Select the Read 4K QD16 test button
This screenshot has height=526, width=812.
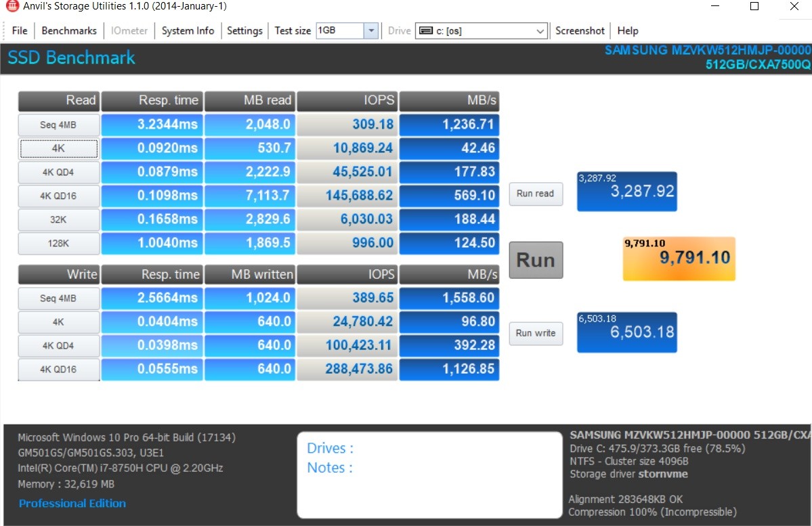click(x=59, y=196)
